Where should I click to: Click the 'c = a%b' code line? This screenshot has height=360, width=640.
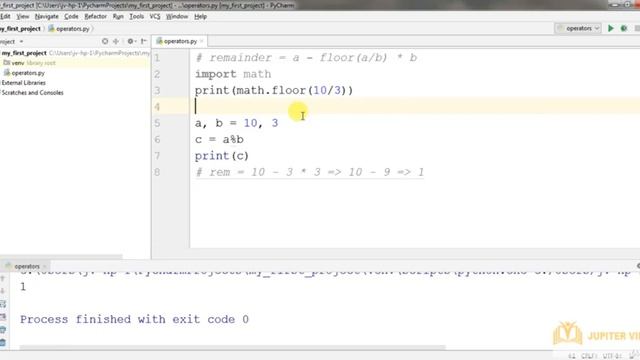(x=219, y=140)
